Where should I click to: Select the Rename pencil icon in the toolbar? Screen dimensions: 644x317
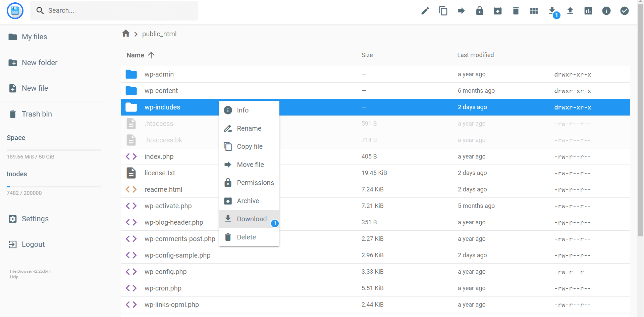click(x=425, y=11)
